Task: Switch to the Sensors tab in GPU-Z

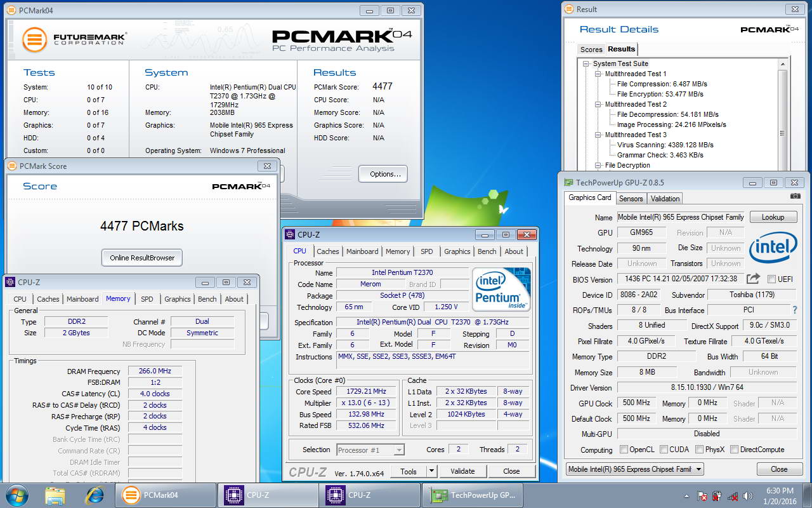Action: click(x=631, y=198)
